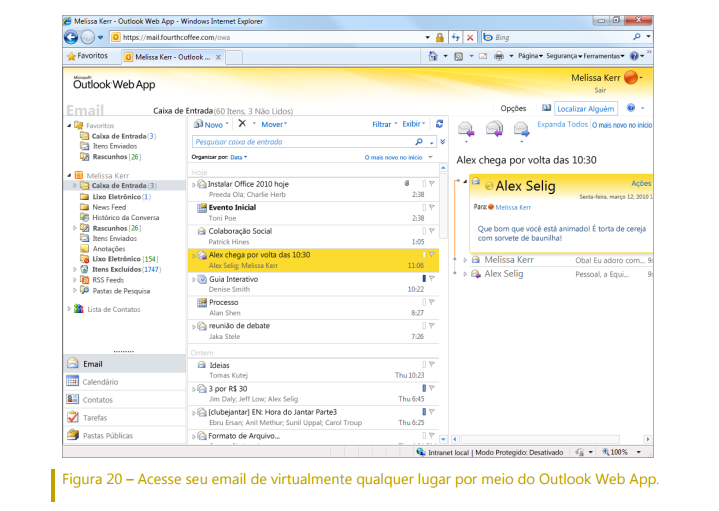This screenshot has width=719, height=511.
Task: Open the Mover menu
Action: point(273,125)
